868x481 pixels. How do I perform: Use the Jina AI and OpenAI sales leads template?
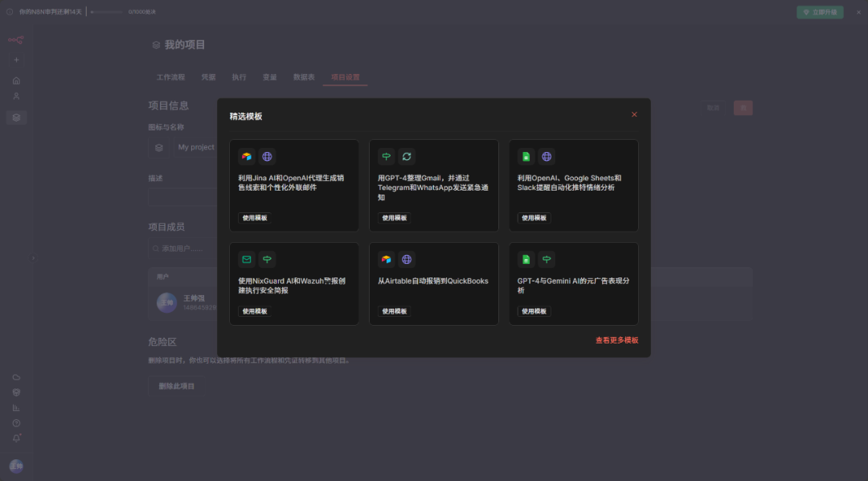pyautogui.click(x=255, y=218)
